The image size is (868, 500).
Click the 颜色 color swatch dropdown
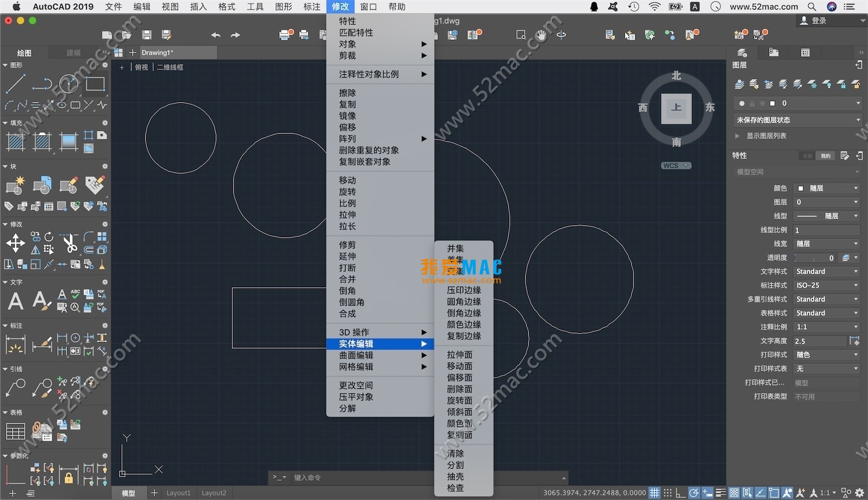click(826, 188)
